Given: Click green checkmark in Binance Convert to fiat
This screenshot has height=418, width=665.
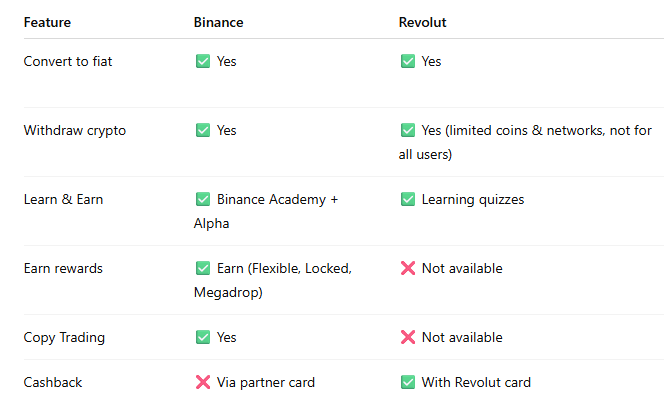Looking at the screenshot, I should pyautogui.click(x=203, y=62).
